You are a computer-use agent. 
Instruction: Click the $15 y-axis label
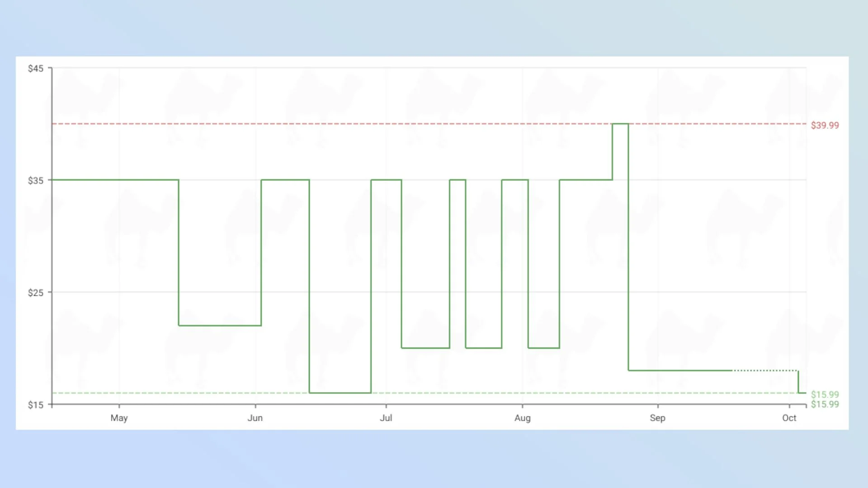click(x=36, y=405)
